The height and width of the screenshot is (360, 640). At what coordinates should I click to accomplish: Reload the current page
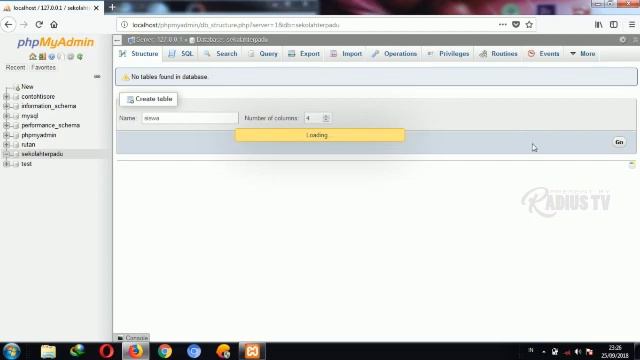(39, 24)
